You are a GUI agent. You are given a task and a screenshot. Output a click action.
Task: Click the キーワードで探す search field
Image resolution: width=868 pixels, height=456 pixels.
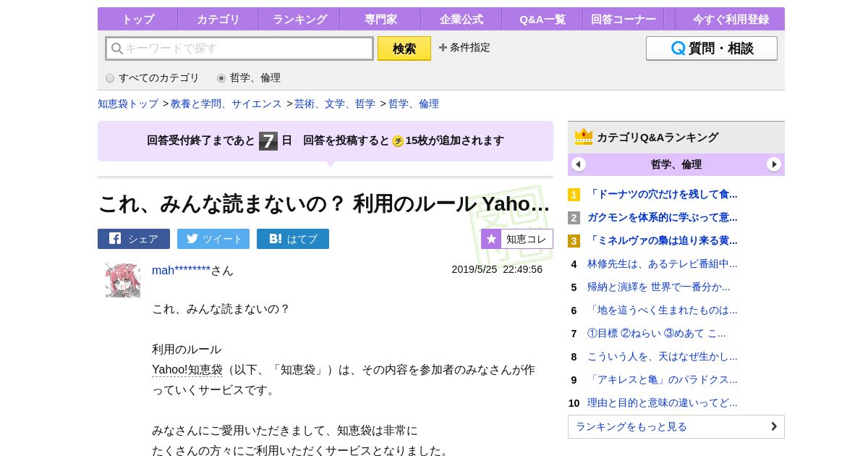point(239,48)
